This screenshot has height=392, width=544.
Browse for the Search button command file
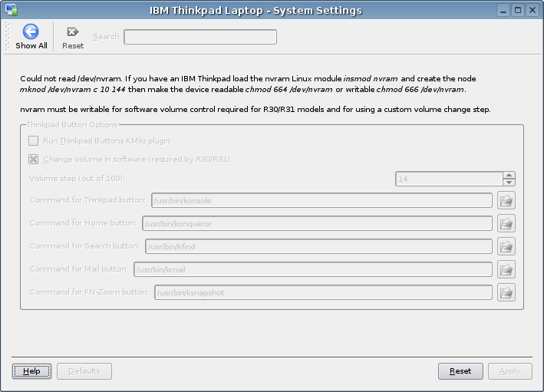506,246
